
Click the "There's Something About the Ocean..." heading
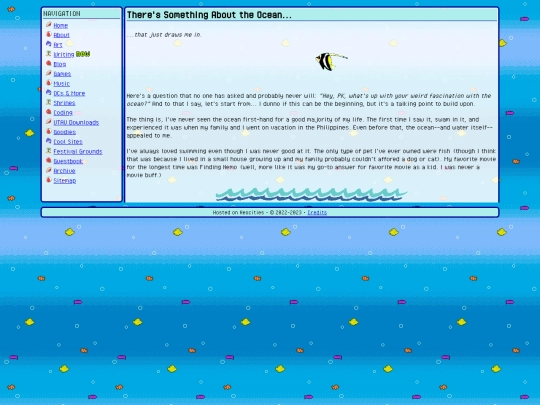pyautogui.click(x=209, y=15)
